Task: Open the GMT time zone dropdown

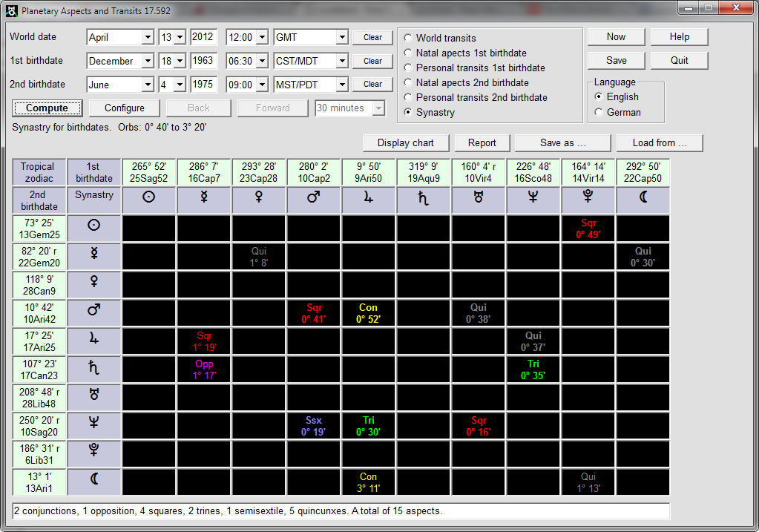Action: [342, 37]
